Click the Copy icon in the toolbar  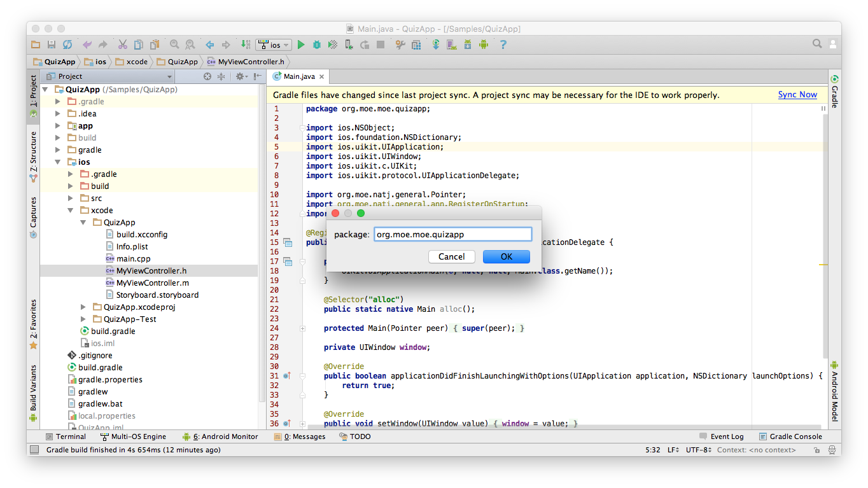click(138, 45)
